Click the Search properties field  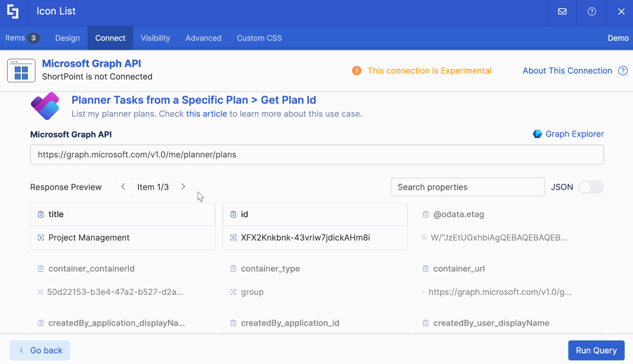pos(468,187)
